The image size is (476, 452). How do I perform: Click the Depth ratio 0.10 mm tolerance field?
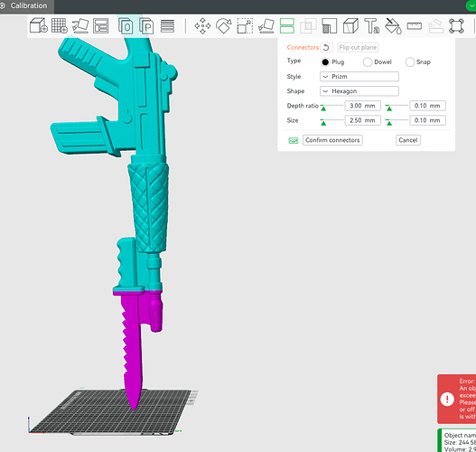point(428,106)
